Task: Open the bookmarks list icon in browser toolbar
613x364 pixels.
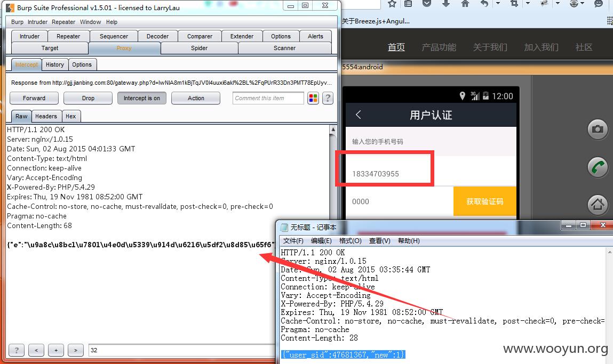Action: click(x=408, y=4)
